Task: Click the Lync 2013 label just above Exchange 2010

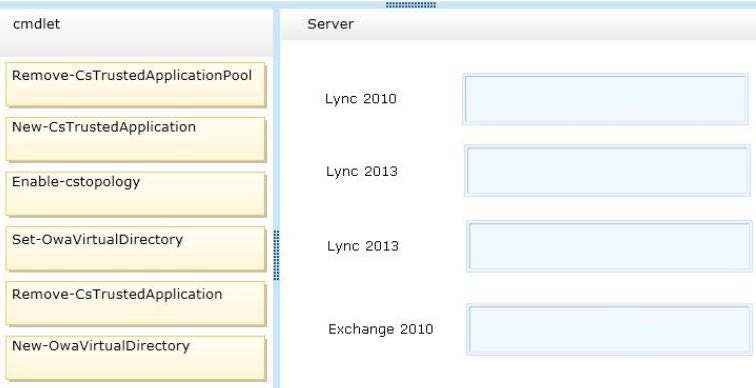Action: (x=363, y=246)
